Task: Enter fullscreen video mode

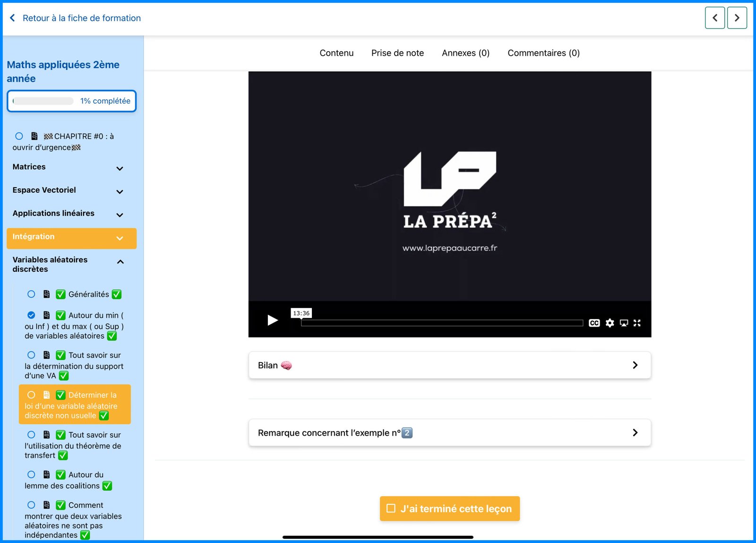Action: [637, 323]
